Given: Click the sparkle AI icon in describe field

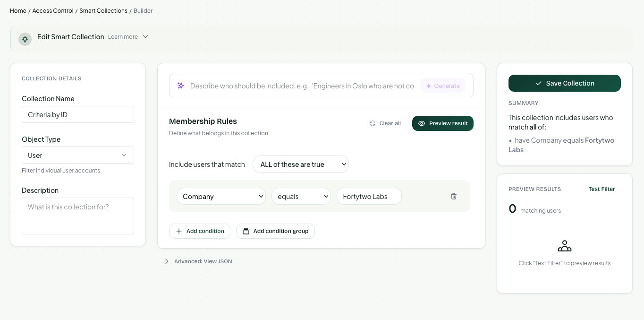Looking at the screenshot, I should 180,86.
